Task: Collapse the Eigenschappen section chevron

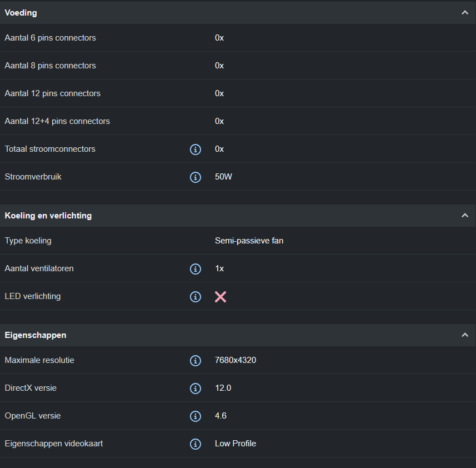Action: click(x=465, y=335)
